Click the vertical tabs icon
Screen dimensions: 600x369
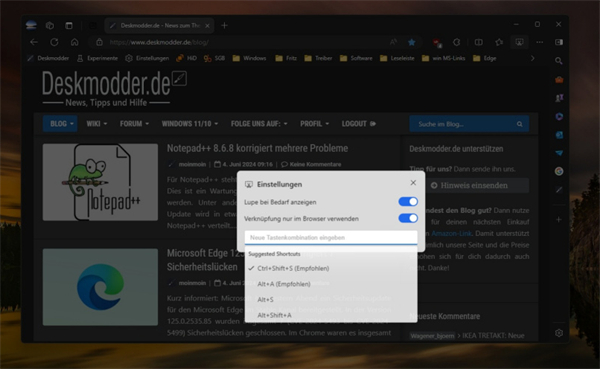click(x=69, y=25)
